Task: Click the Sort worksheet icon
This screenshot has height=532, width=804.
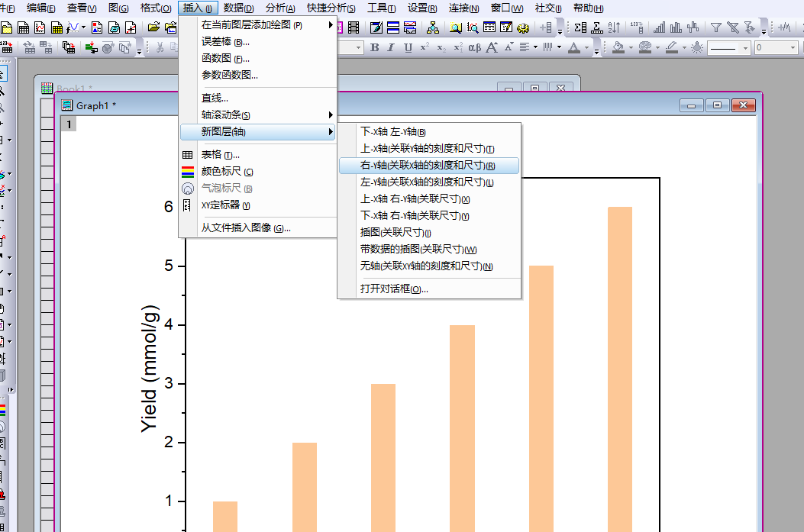Action: [x=614, y=27]
